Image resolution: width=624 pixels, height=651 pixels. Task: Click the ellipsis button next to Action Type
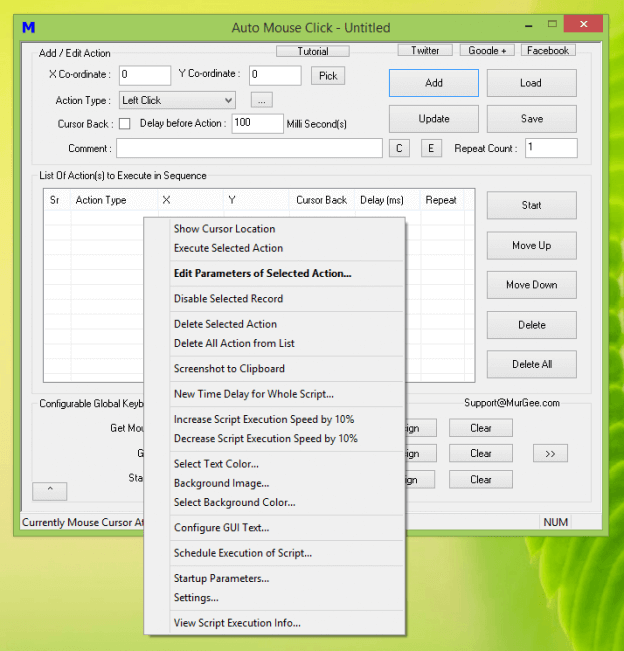pos(261,100)
